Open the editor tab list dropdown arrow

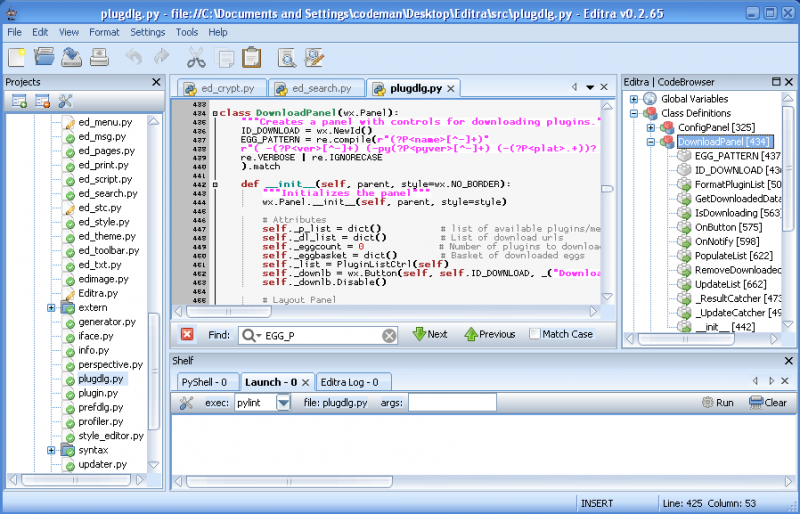[x=590, y=87]
